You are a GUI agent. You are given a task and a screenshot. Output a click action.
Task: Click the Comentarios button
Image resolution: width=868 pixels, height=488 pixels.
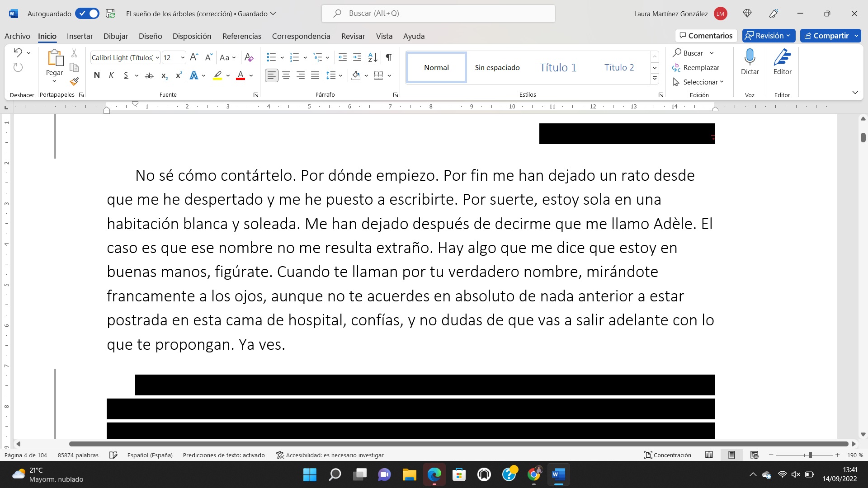[706, 36]
